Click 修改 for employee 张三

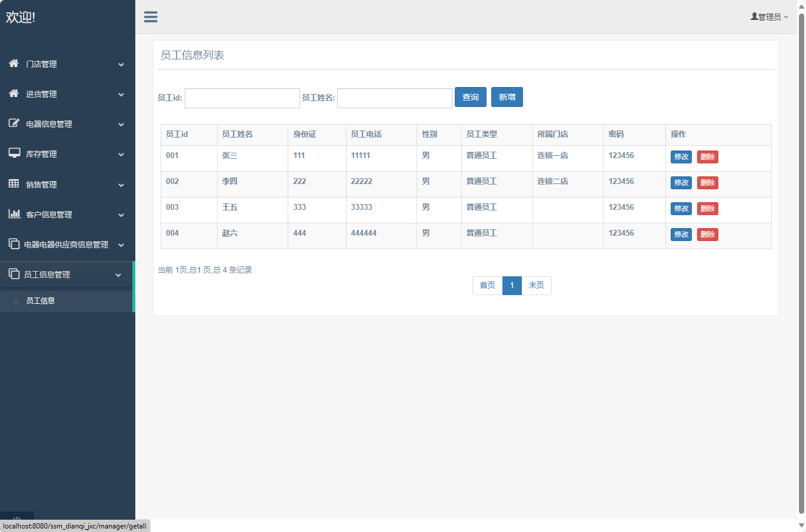pos(681,157)
